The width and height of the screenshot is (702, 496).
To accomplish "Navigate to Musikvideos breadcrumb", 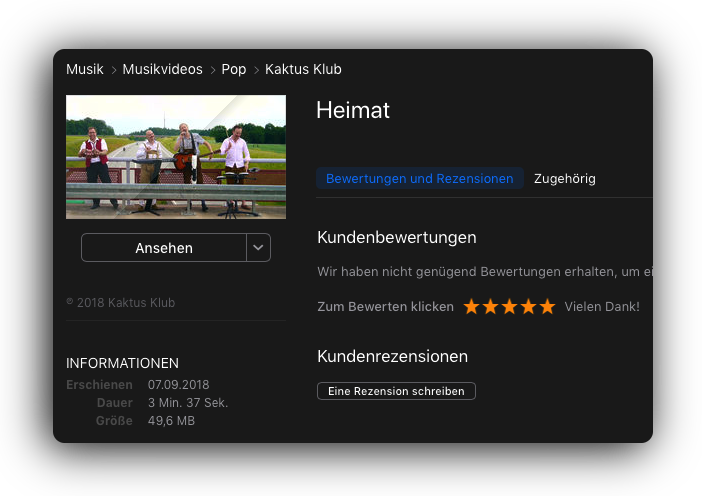I will [163, 69].
